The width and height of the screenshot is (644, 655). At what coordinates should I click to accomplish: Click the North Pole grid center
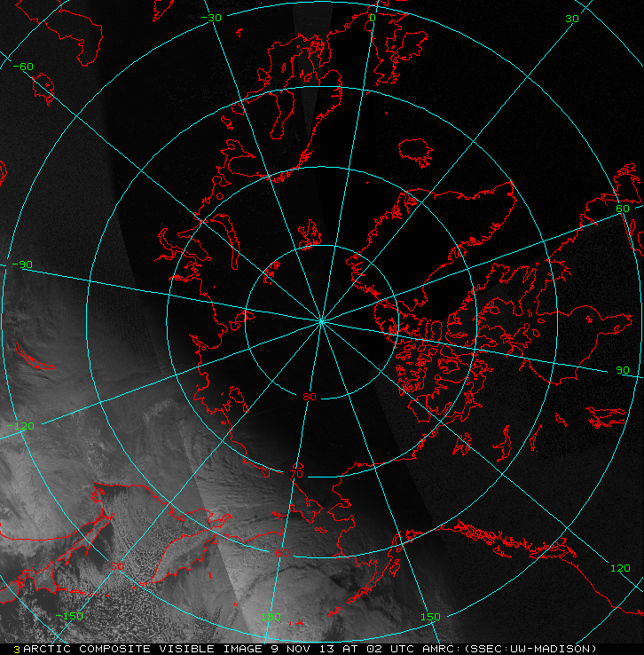321,321
